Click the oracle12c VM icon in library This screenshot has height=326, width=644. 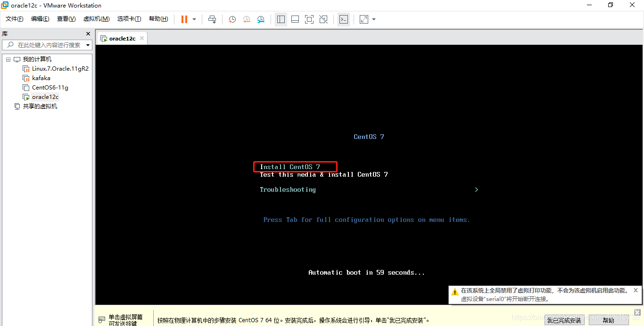point(26,97)
